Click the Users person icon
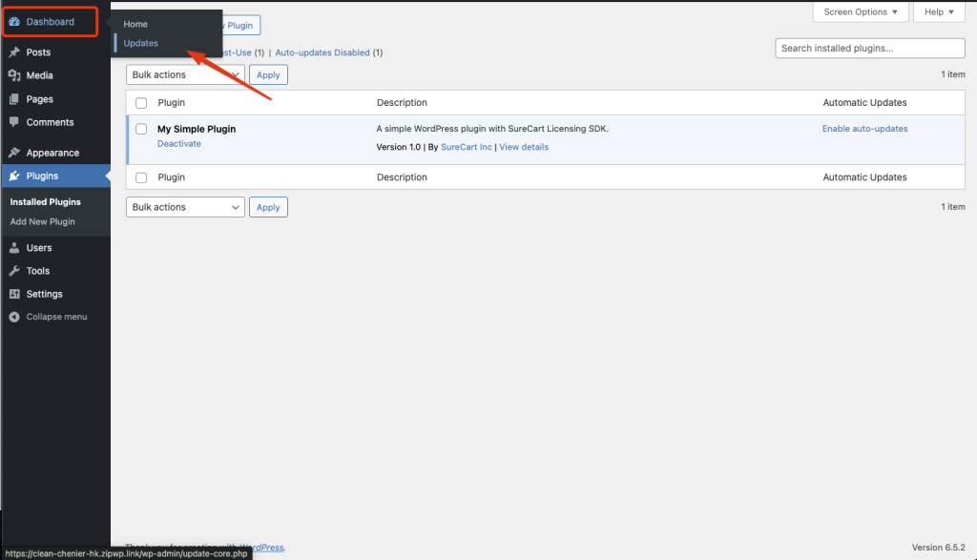The image size is (977, 560). tap(14, 248)
